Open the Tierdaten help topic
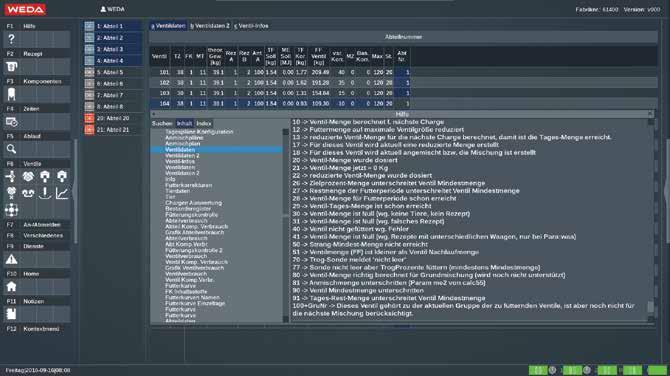The width and height of the screenshot is (670, 376). coord(177,191)
